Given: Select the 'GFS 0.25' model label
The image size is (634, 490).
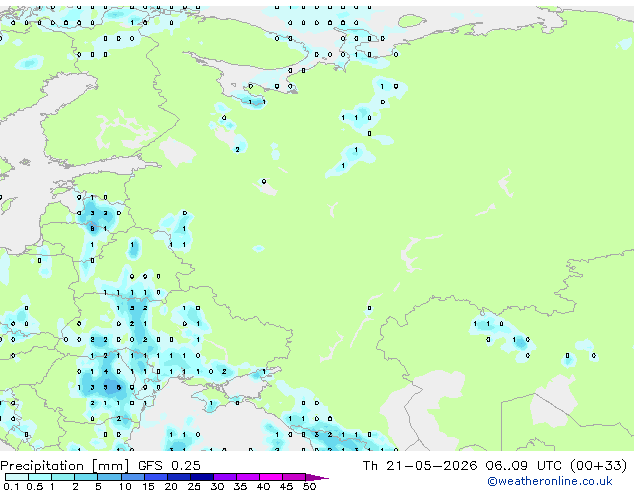Looking at the screenshot, I should coord(169,466).
